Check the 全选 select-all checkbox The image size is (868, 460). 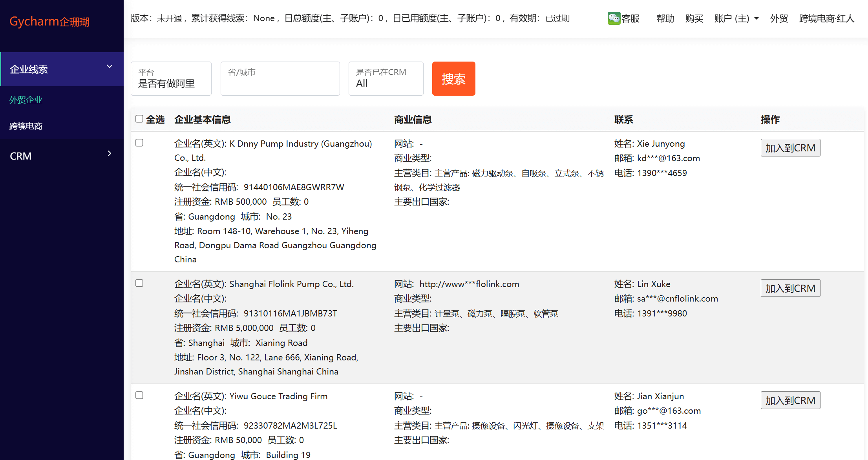pos(139,119)
